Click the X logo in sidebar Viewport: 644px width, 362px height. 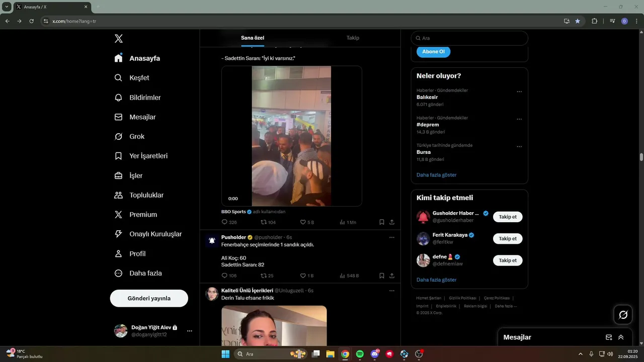coord(119,39)
